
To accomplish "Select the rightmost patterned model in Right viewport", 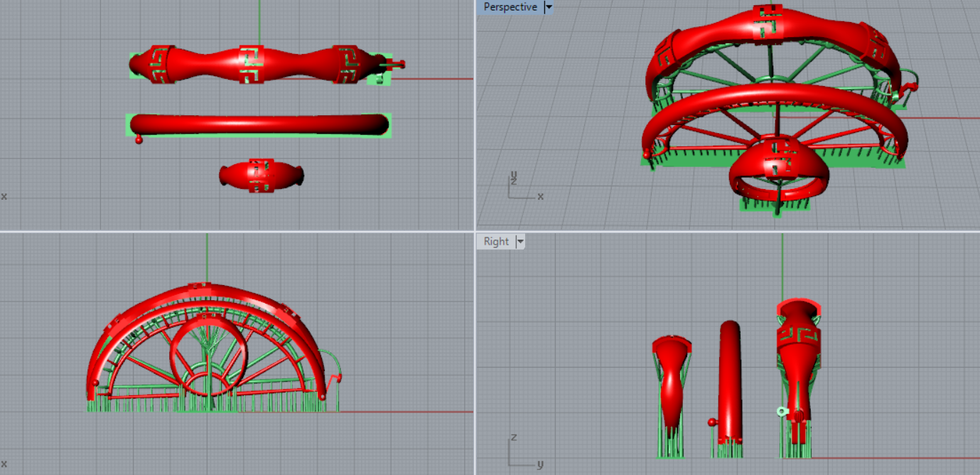I will click(799, 356).
